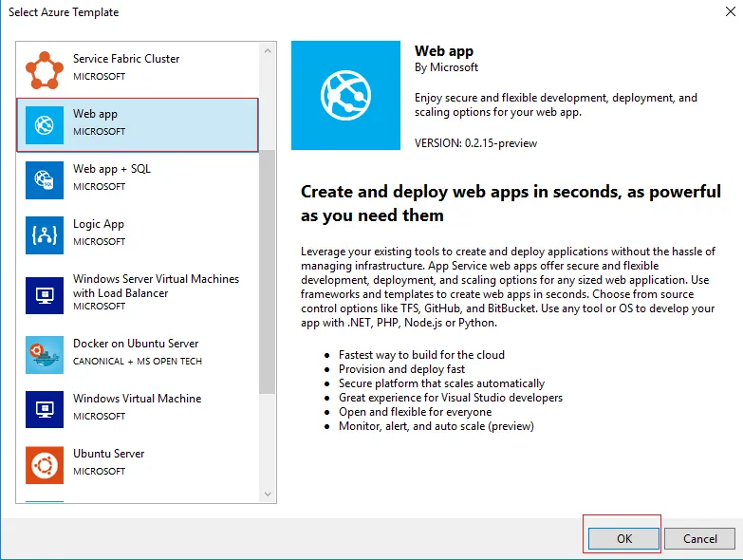Screen dimensions: 743x560
Task: Click the Logic App icon
Action: tap(45, 235)
